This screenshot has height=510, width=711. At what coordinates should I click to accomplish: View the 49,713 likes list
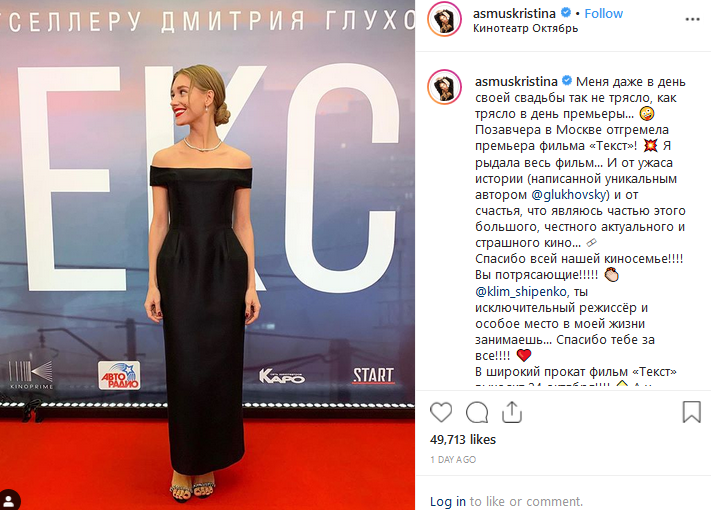(x=463, y=439)
